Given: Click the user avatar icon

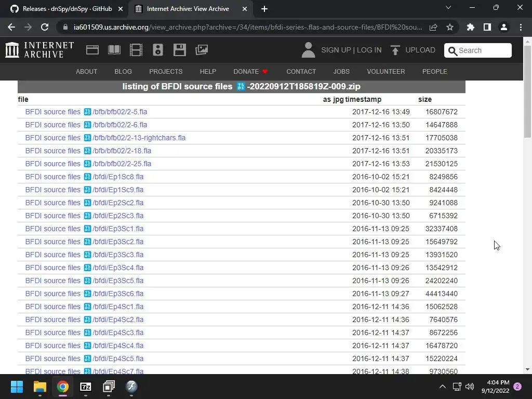Looking at the screenshot, I should pos(308,50).
